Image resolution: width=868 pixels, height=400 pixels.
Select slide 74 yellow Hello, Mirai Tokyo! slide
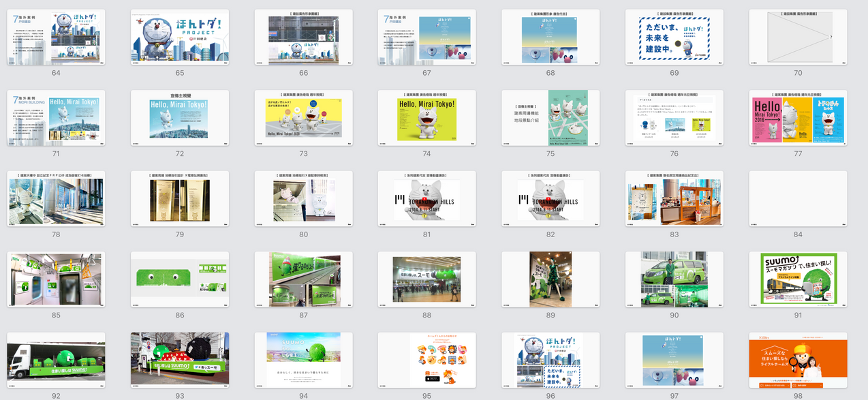click(427, 118)
